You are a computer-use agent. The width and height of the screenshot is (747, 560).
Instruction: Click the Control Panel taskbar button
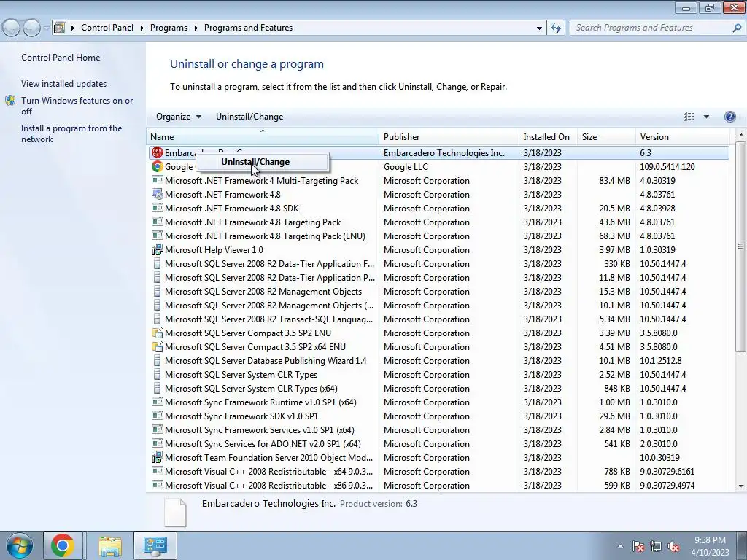pyautogui.click(x=155, y=545)
